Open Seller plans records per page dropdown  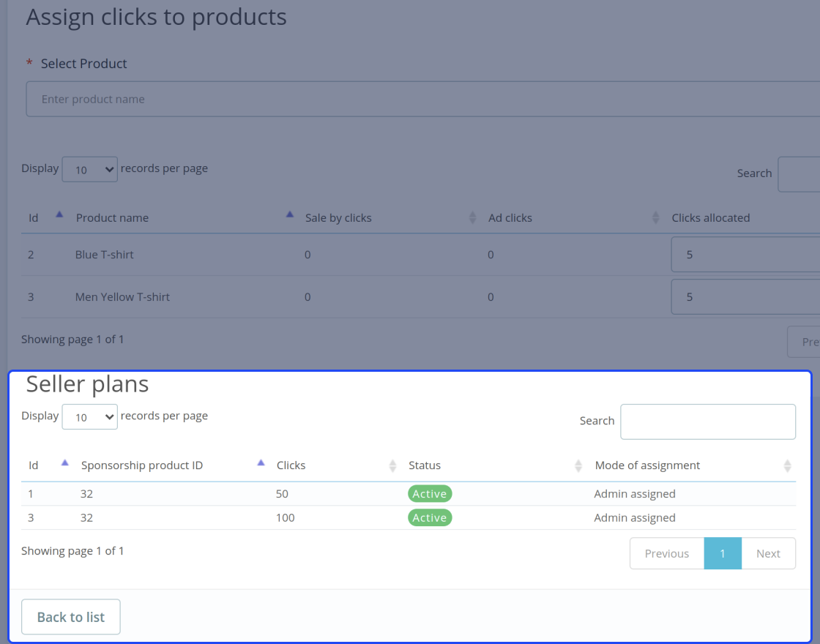(89, 416)
